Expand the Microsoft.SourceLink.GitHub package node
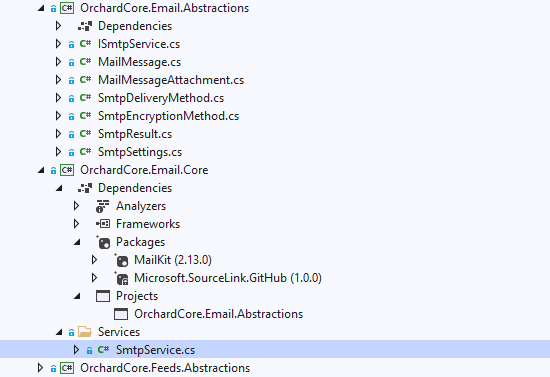This screenshot has height=377, width=550. tap(94, 278)
